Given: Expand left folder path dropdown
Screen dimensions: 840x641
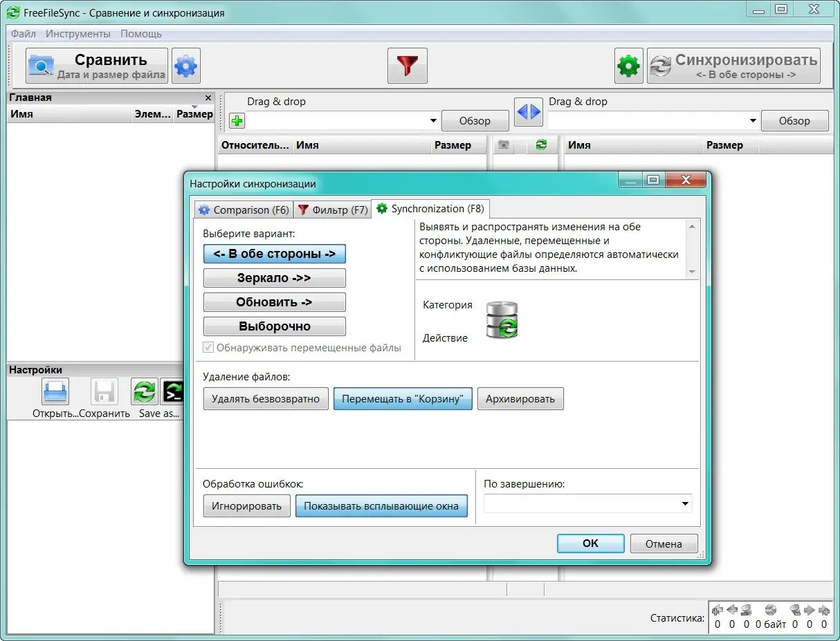Looking at the screenshot, I should click(433, 121).
